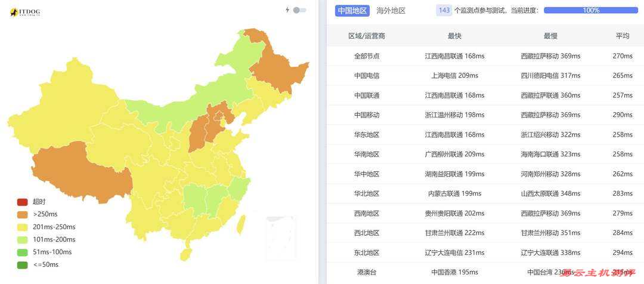Viewport: 644px width, 284px height.
Task: Select the 中国联通 row label
Action: click(x=367, y=95)
